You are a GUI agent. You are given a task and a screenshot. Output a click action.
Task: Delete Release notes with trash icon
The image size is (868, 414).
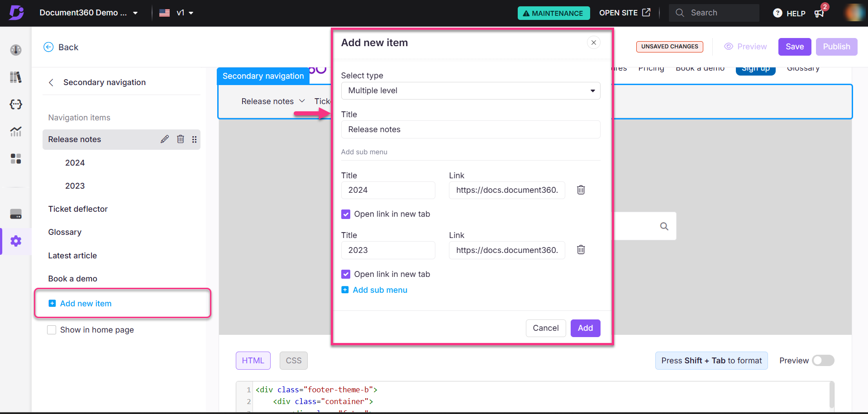pos(181,139)
